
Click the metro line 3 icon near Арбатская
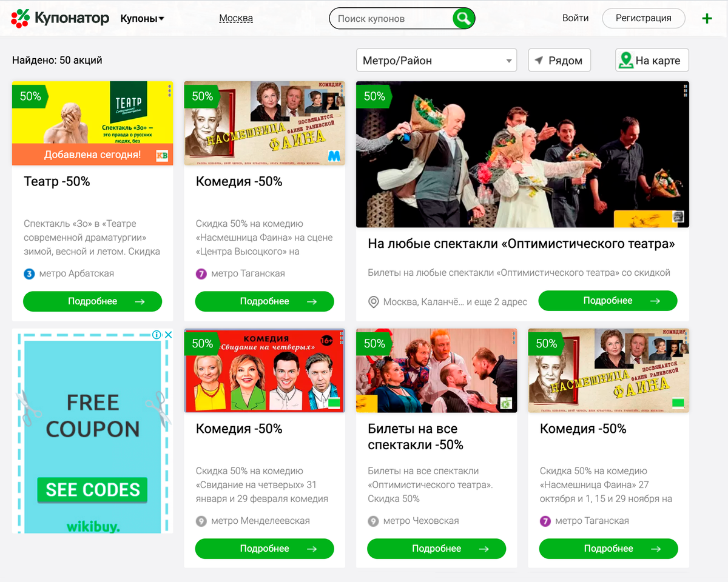coord(29,274)
